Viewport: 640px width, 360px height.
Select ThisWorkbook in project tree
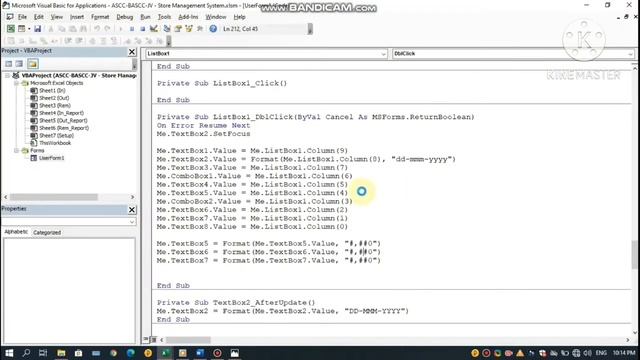55,143
